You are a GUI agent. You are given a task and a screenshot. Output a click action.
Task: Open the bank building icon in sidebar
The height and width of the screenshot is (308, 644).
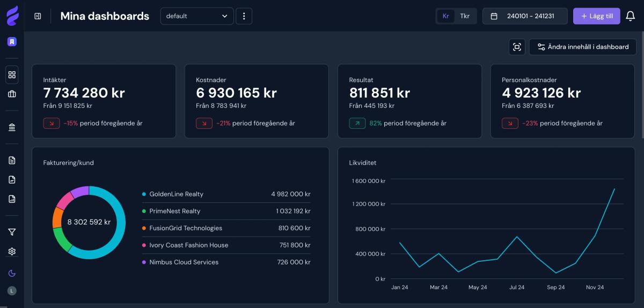(x=12, y=127)
